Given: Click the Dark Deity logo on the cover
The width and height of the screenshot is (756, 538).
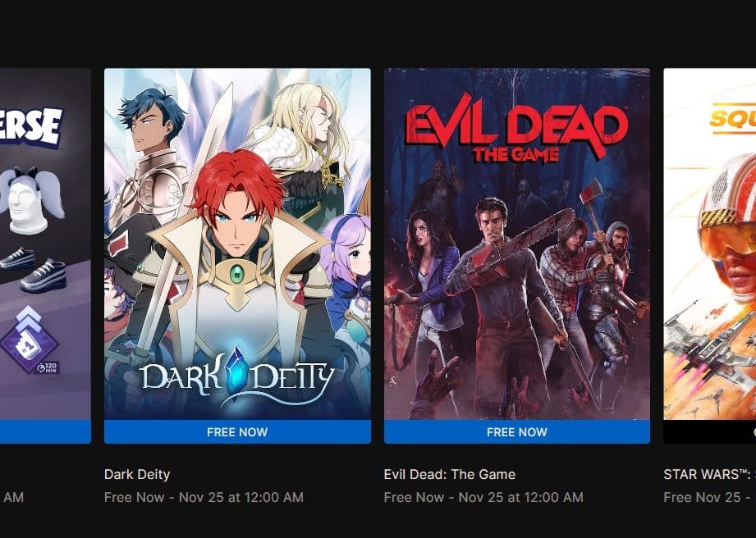Looking at the screenshot, I should pos(237,376).
